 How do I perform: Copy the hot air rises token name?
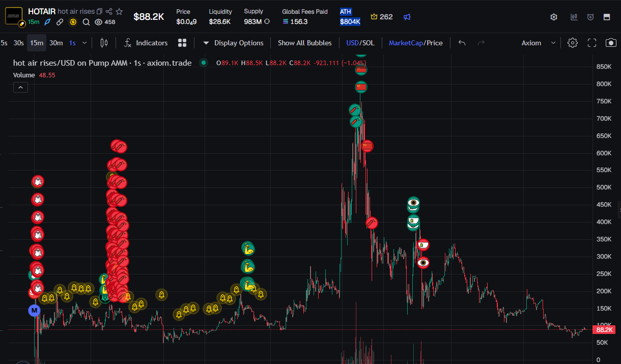point(99,11)
